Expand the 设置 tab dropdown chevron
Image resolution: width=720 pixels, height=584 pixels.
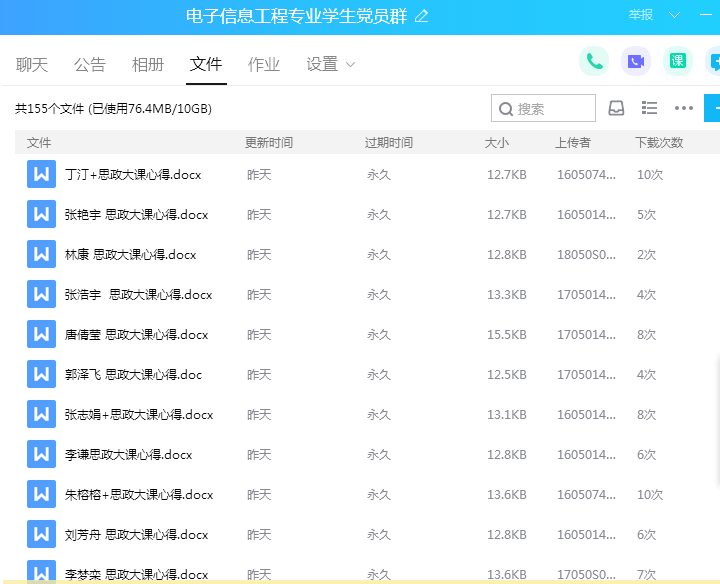[350, 65]
